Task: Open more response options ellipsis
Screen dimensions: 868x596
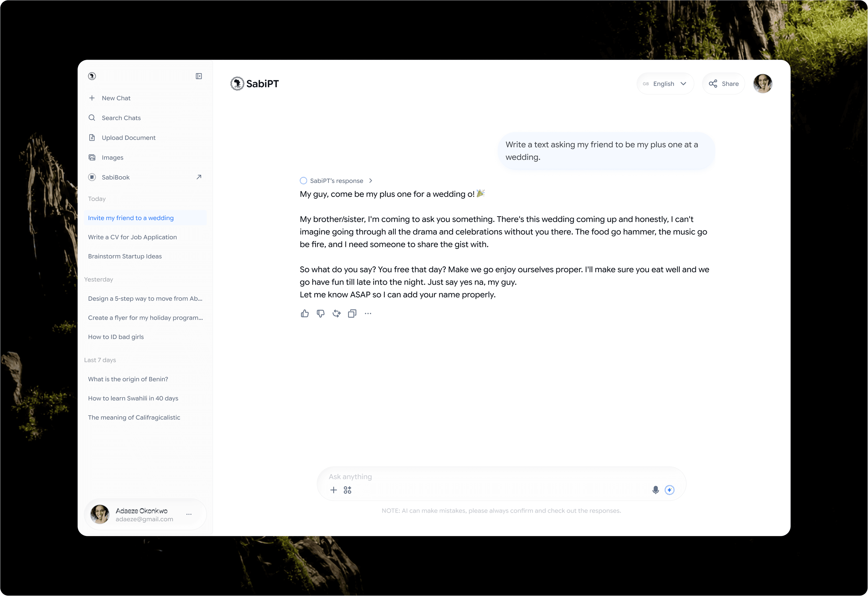Action: coord(368,313)
